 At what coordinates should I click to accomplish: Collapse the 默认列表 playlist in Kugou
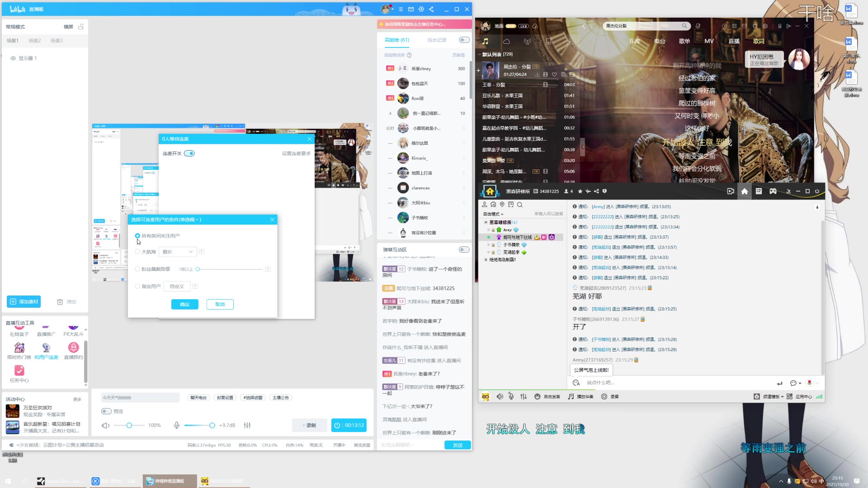(480, 54)
